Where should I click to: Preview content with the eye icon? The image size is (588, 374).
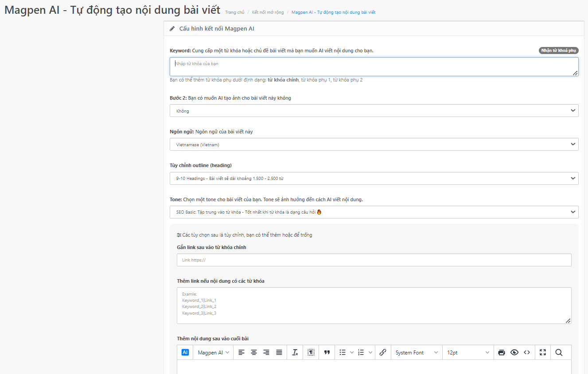tap(514, 352)
